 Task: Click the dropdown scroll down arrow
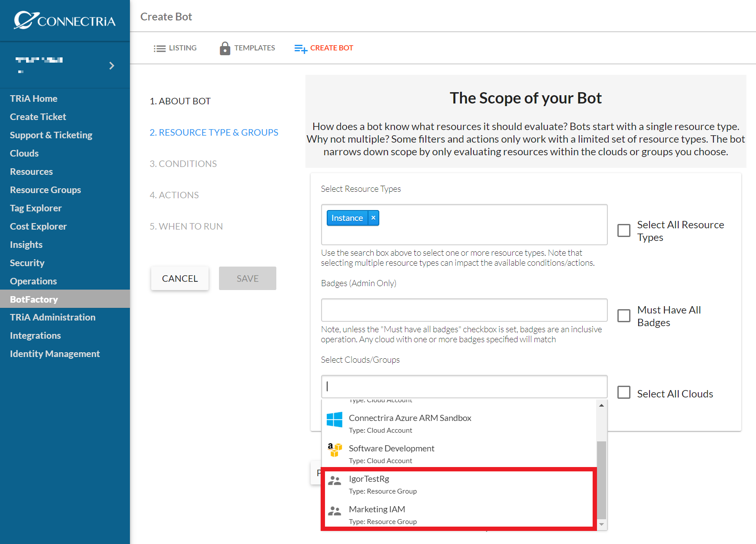tap(601, 524)
